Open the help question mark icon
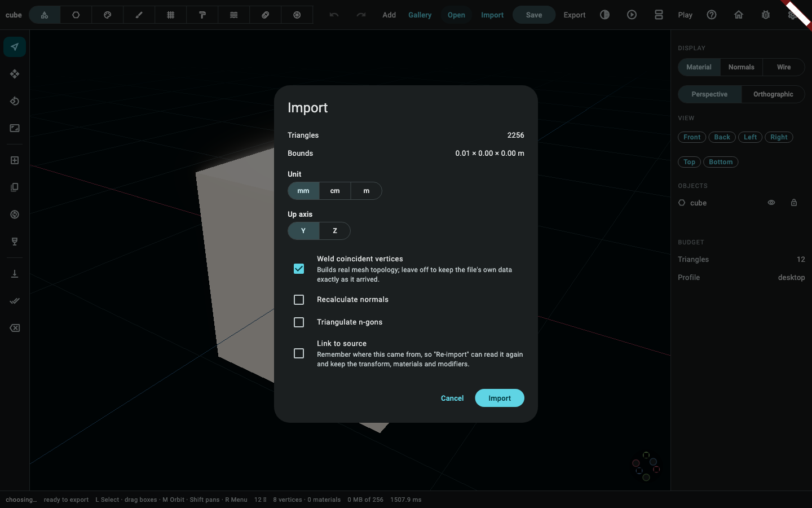812x508 pixels. tap(712, 15)
